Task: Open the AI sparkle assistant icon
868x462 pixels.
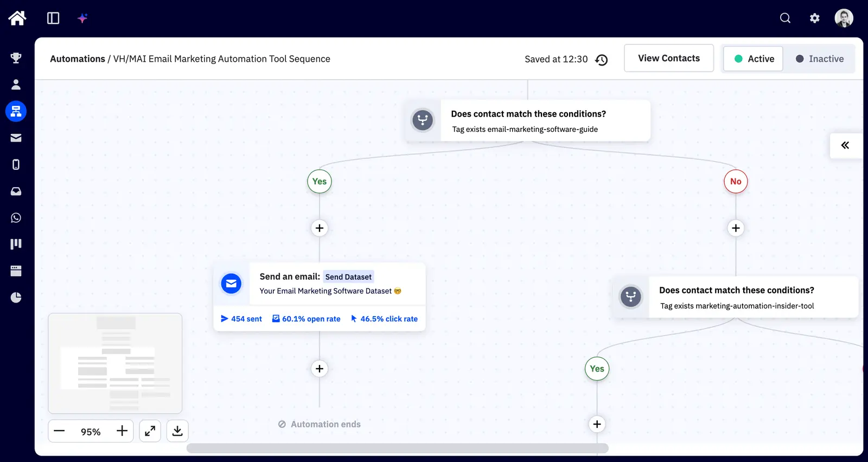Action: pos(82,18)
